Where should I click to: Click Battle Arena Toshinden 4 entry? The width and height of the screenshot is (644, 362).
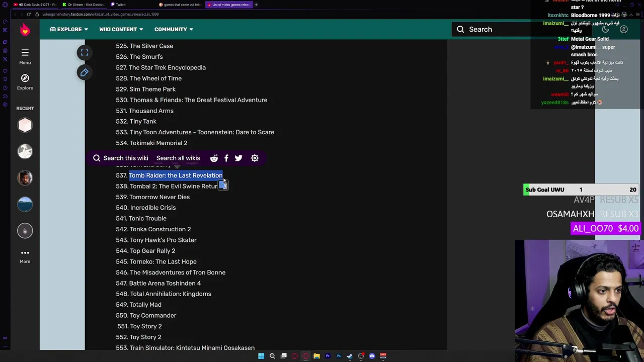[x=165, y=283]
